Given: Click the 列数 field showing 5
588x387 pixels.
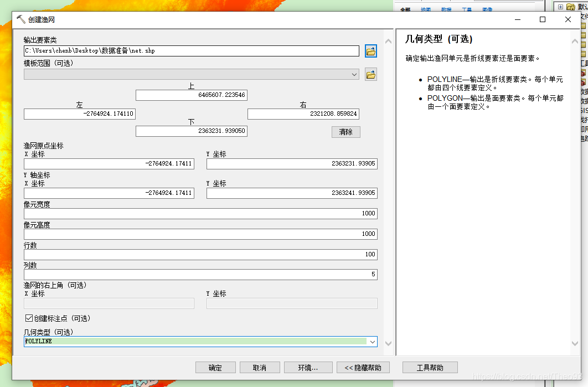Looking at the screenshot, I should [200, 275].
